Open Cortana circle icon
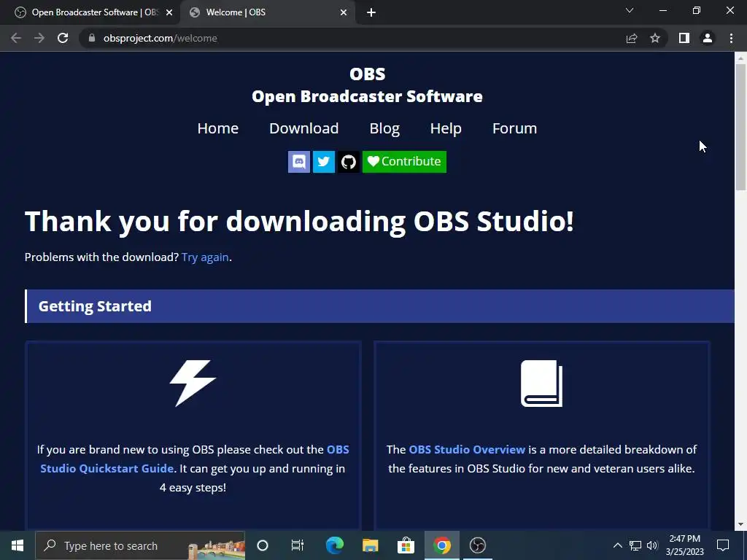Screen dimensions: 747x560 pyautogui.click(x=263, y=545)
